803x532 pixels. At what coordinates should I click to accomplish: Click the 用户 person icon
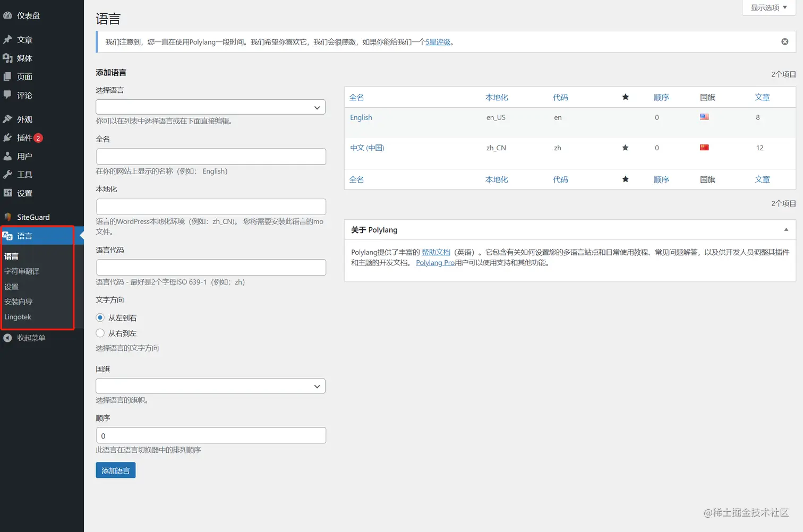point(7,156)
